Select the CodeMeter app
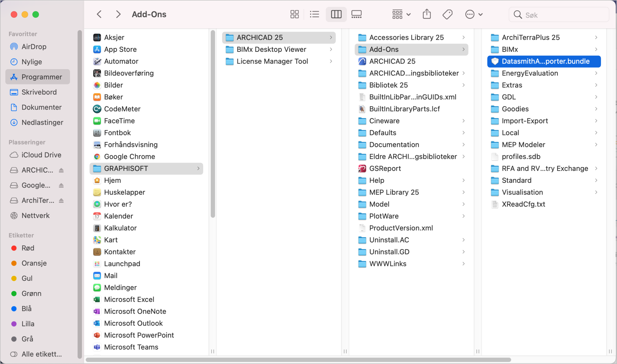 tap(146, 109)
